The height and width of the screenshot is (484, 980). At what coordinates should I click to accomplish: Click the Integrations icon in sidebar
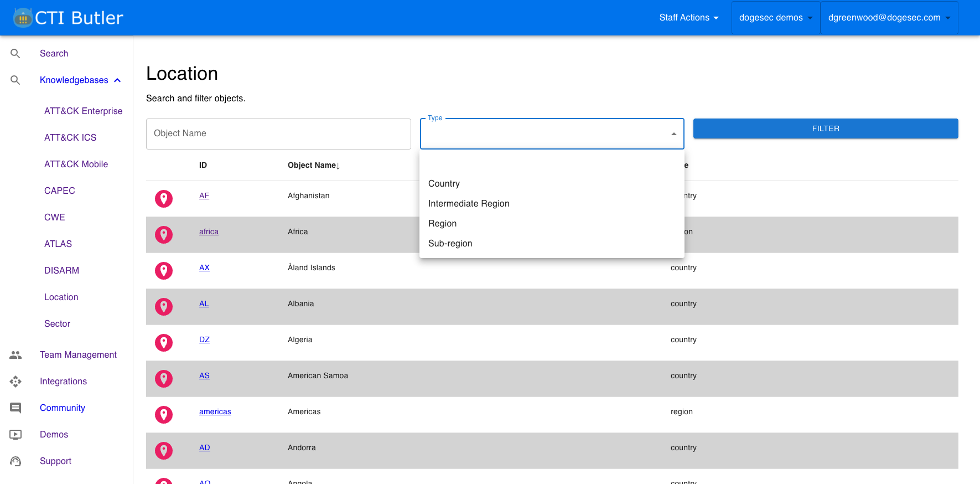pyautogui.click(x=15, y=382)
